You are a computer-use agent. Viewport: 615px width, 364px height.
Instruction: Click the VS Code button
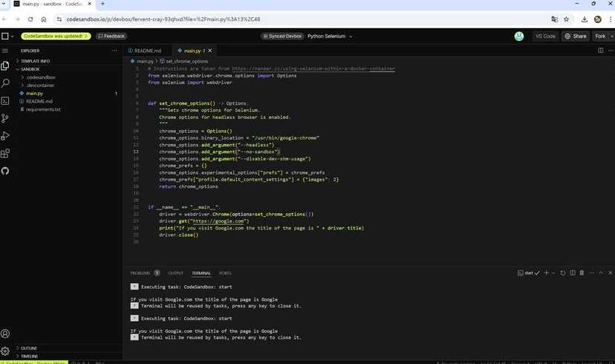pos(545,36)
